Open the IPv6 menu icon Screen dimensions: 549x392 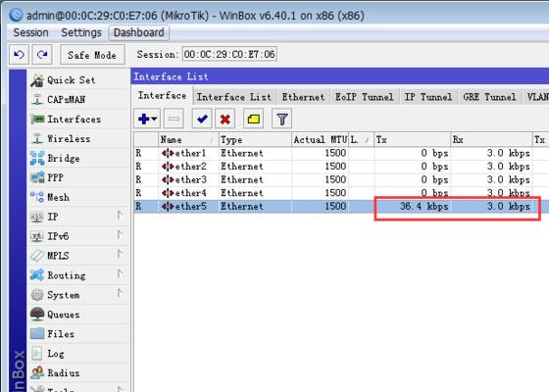tap(37, 236)
